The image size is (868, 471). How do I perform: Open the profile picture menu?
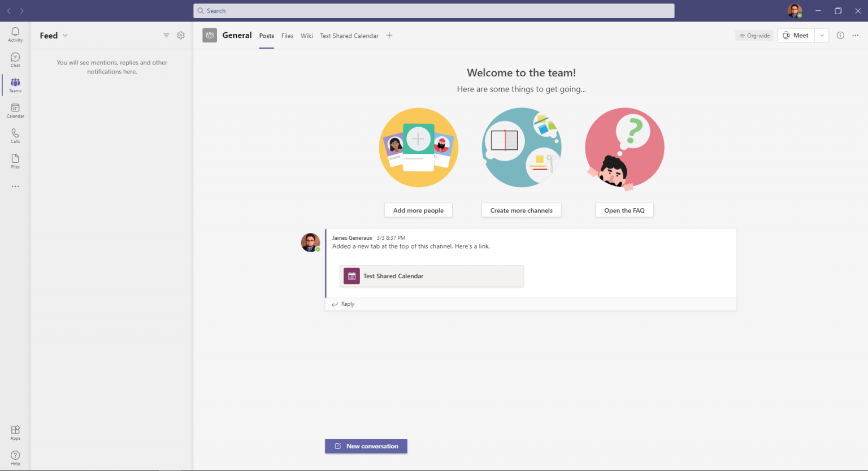pos(795,11)
